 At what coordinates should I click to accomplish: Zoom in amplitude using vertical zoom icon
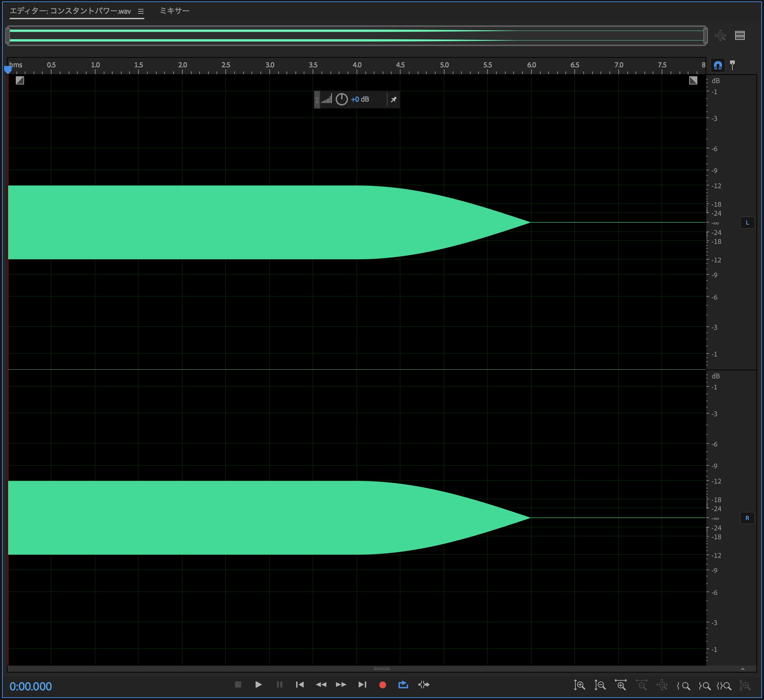coord(579,685)
